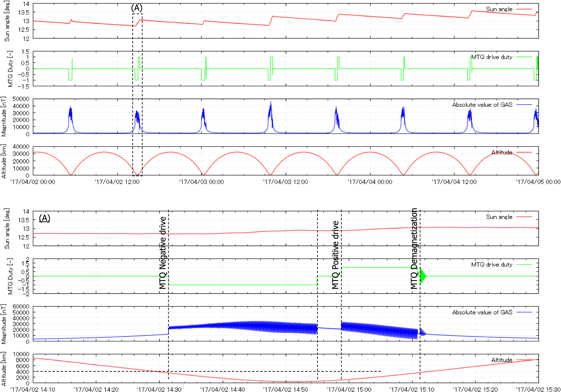Click MTQ Duty [-] axis title, upper figure
Image resolution: width=561 pixels, height=392 pixels.
click(x=10, y=69)
